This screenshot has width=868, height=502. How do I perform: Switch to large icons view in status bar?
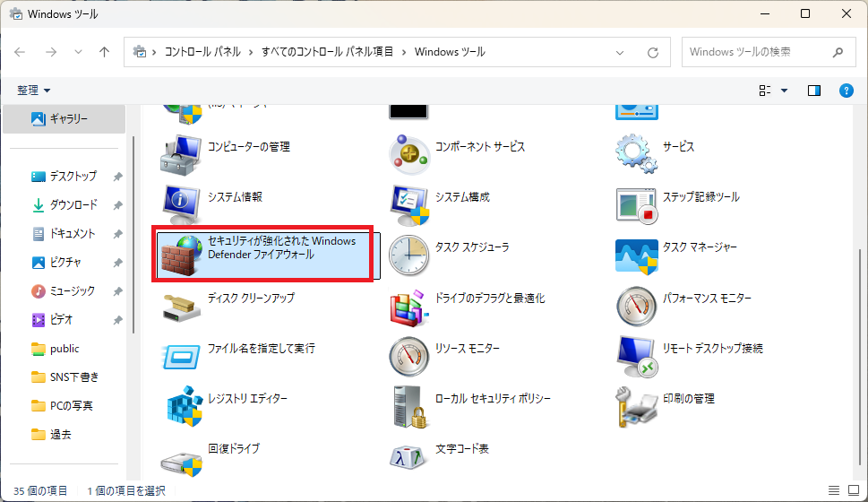coord(854,490)
